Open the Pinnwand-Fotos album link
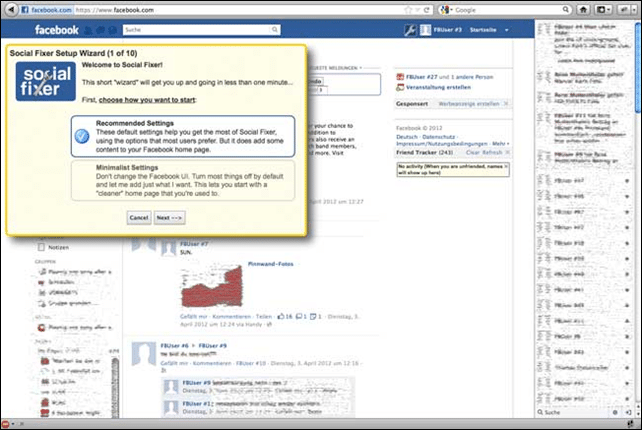 [270, 264]
